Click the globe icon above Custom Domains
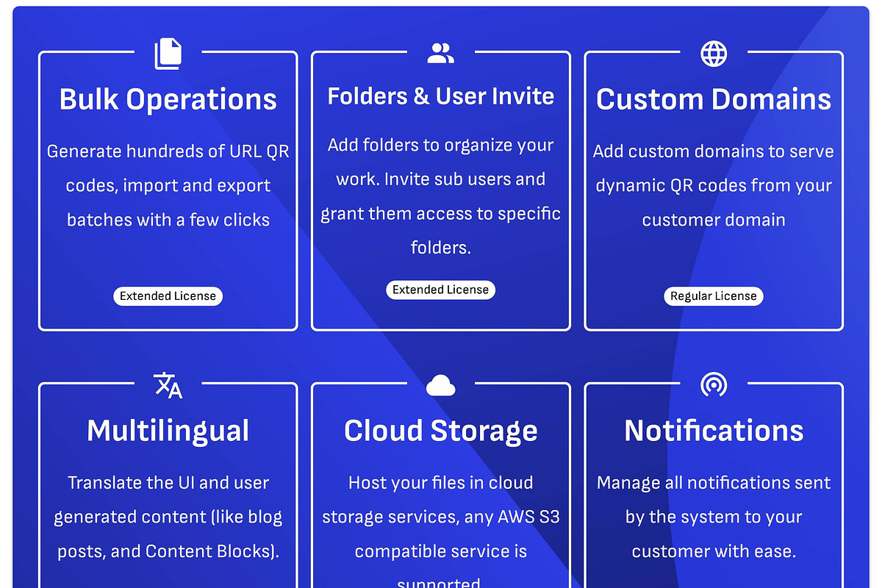The width and height of the screenshot is (882, 588). pos(714,53)
